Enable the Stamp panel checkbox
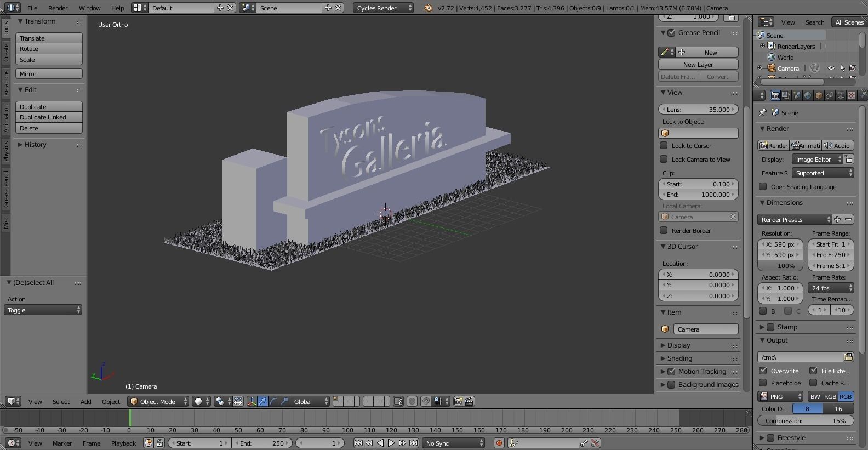 770,327
